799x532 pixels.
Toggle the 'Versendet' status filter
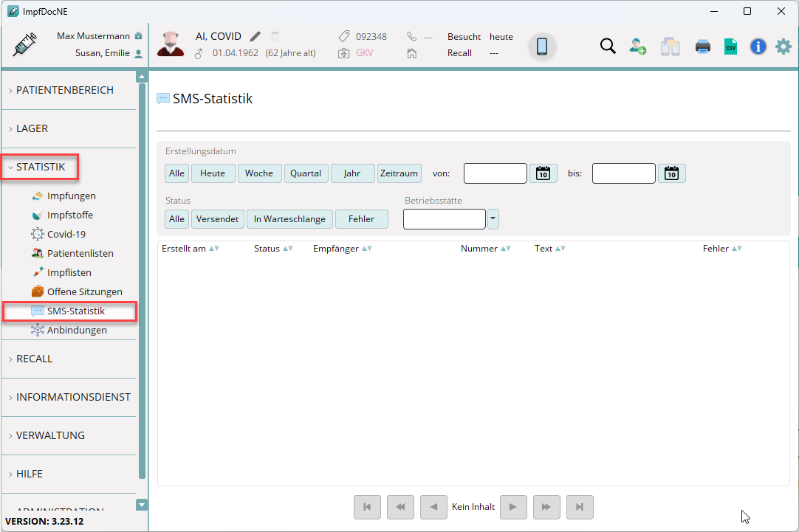217,219
